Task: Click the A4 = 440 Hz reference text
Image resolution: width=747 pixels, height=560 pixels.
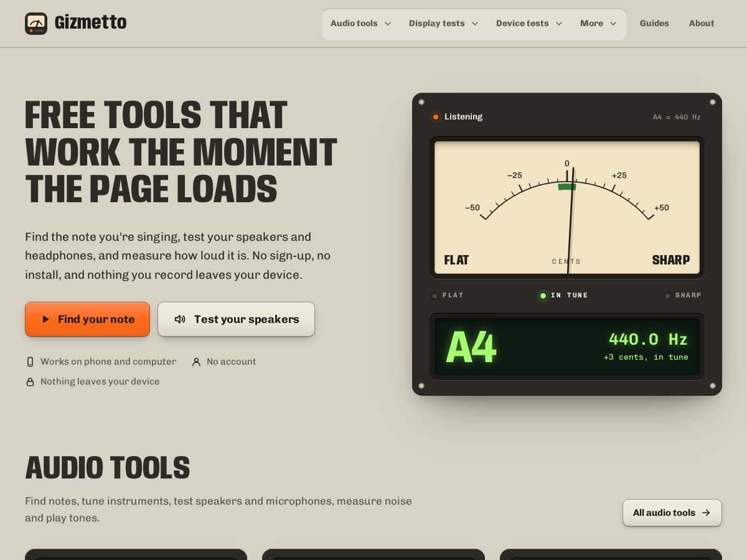Action: (677, 117)
